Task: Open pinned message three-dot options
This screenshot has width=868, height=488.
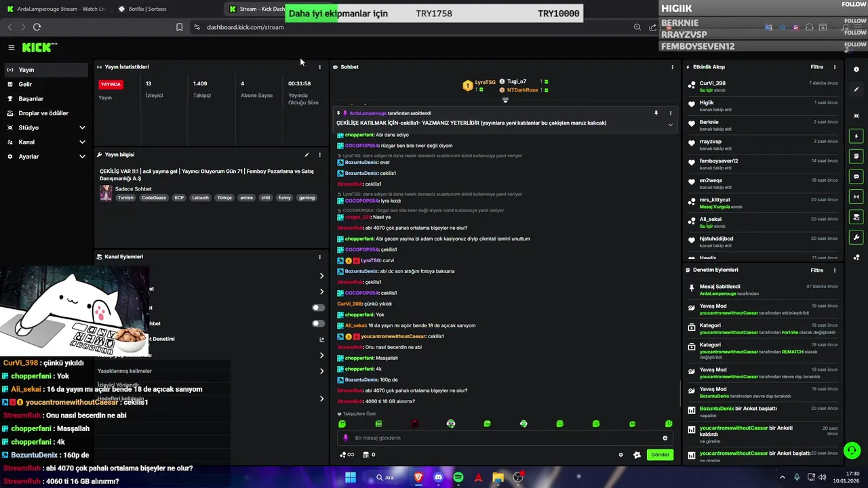Action: coord(670,113)
